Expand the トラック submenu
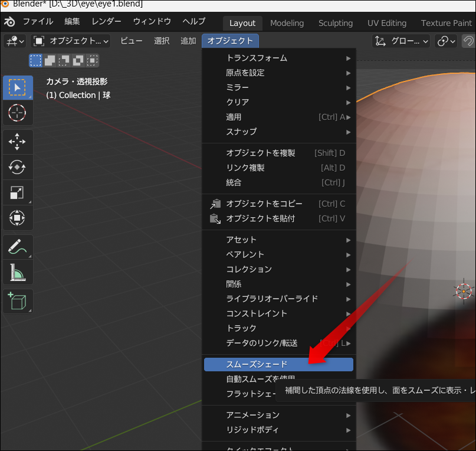Screen dimensions: 476x451 pyautogui.click(x=278, y=328)
